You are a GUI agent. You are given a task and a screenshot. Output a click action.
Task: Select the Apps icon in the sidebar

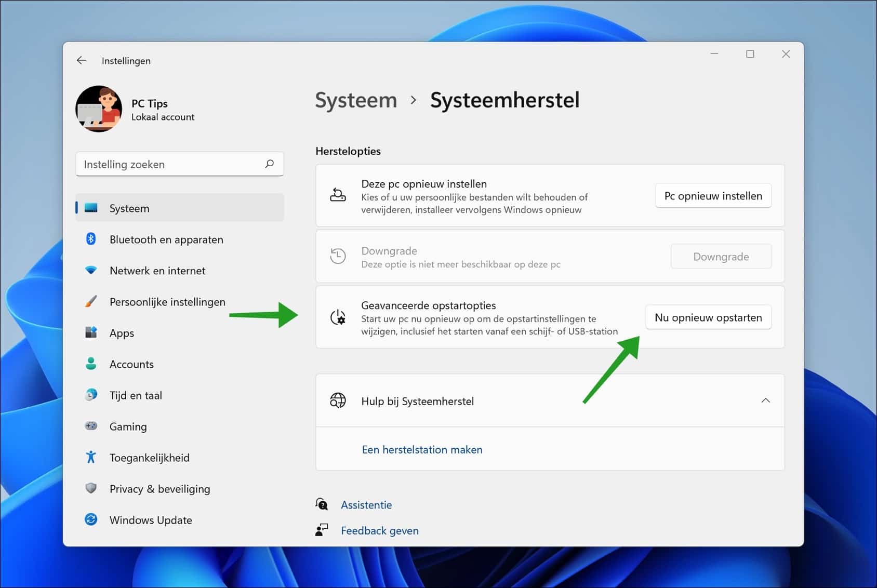tap(92, 332)
